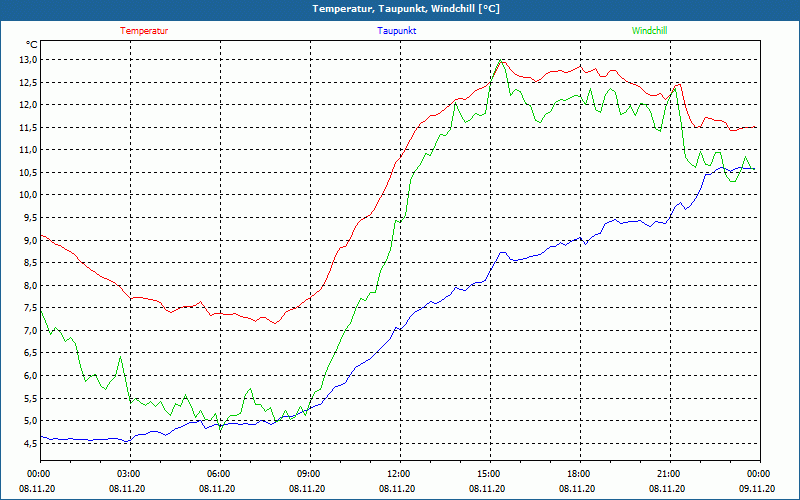Click the "08.11.20" date under 21:00
The height and width of the screenshot is (500, 800).
(667, 488)
